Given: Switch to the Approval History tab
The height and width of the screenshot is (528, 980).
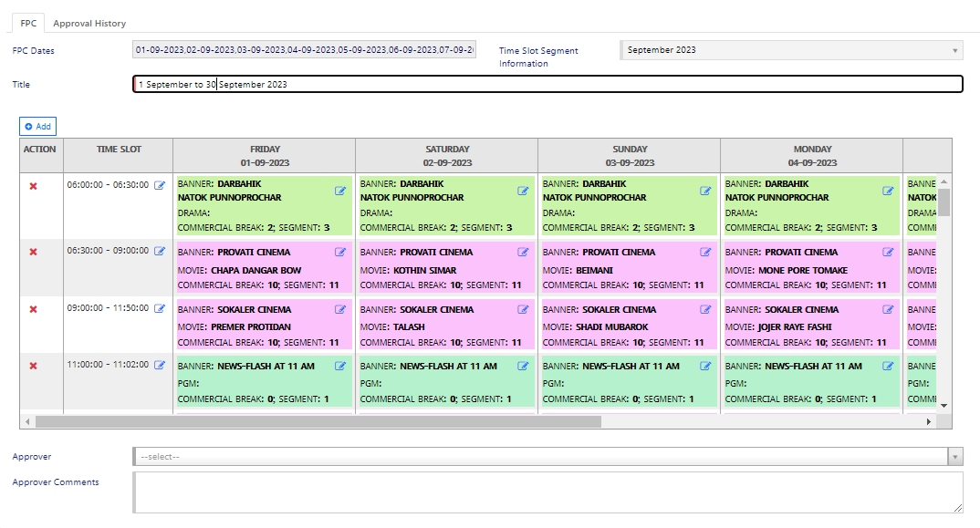Looking at the screenshot, I should coord(89,24).
